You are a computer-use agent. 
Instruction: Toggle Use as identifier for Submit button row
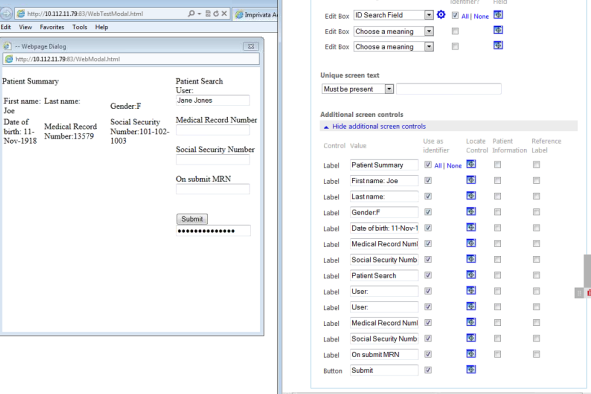tap(428, 370)
